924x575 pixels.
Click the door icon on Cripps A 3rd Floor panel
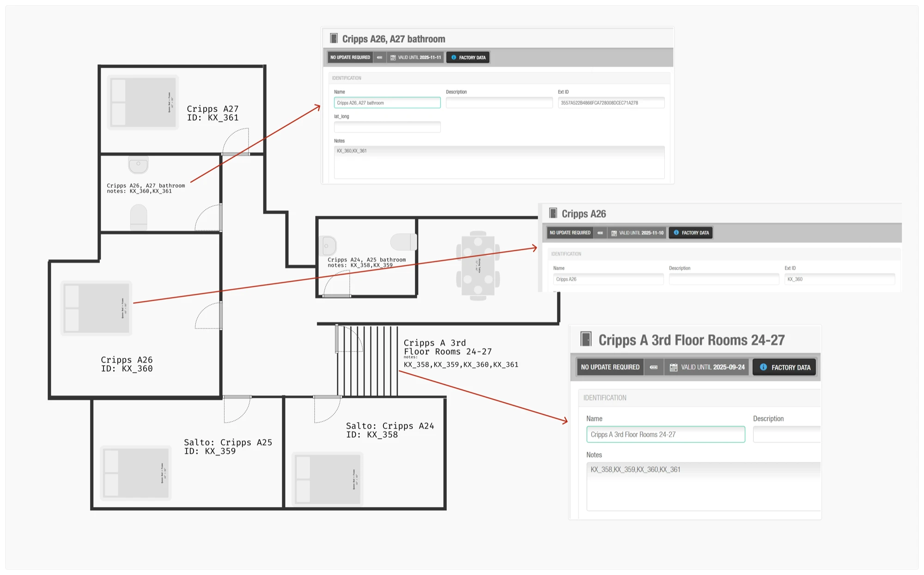pos(587,339)
